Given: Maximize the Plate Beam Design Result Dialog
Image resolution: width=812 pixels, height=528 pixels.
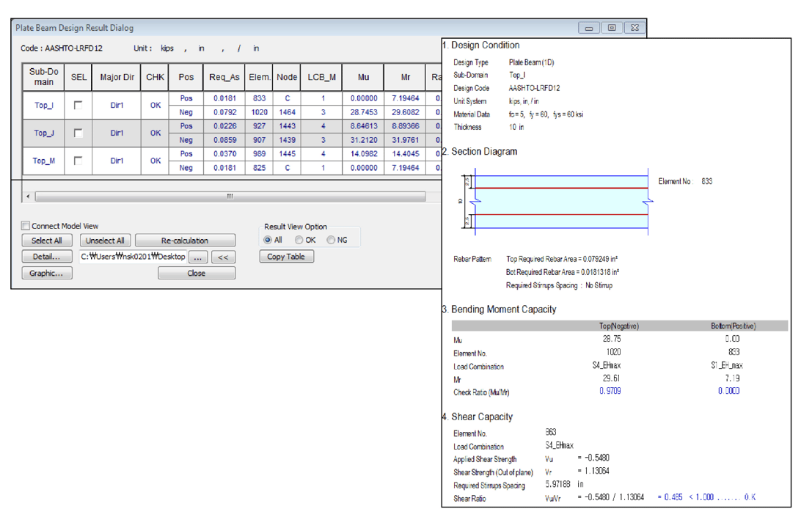Looking at the screenshot, I should (612, 28).
